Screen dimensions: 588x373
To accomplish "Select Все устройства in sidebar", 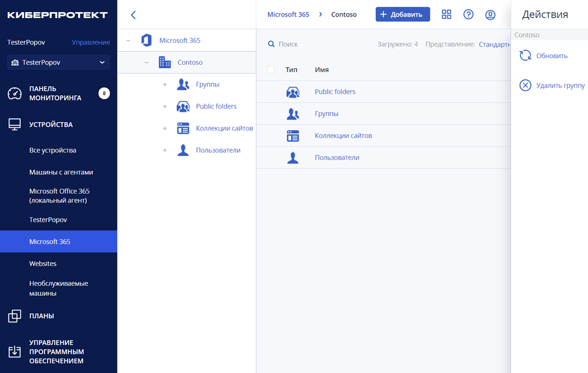I will pyautogui.click(x=53, y=150).
